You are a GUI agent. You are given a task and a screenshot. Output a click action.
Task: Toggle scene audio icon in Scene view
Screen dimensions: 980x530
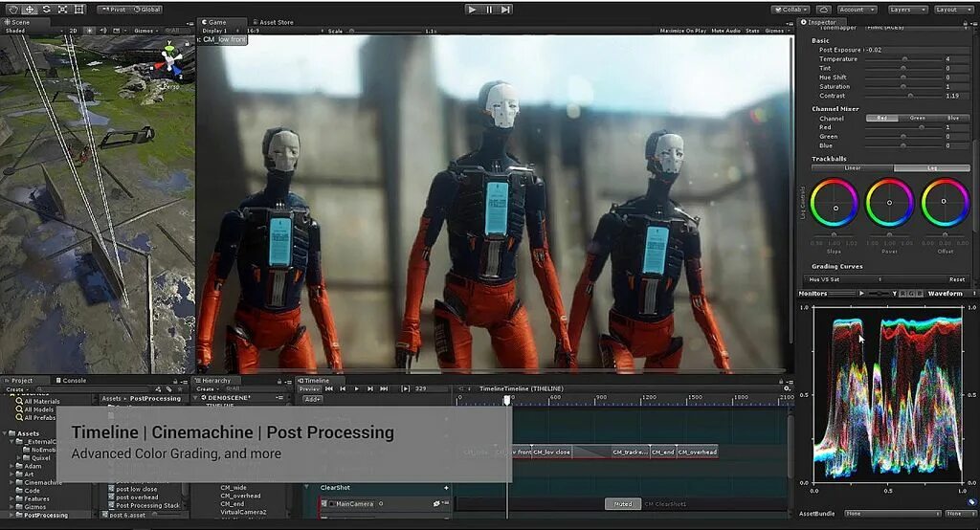(103, 30)
